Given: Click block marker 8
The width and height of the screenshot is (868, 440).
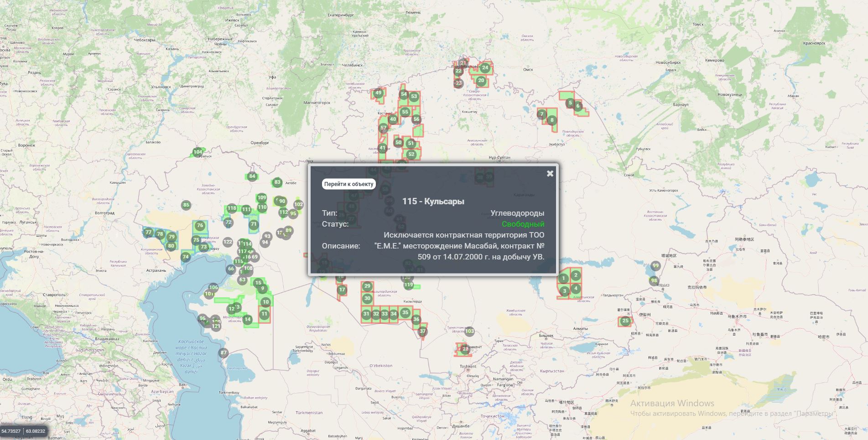Looking at the screenshot, I should 552,120.
